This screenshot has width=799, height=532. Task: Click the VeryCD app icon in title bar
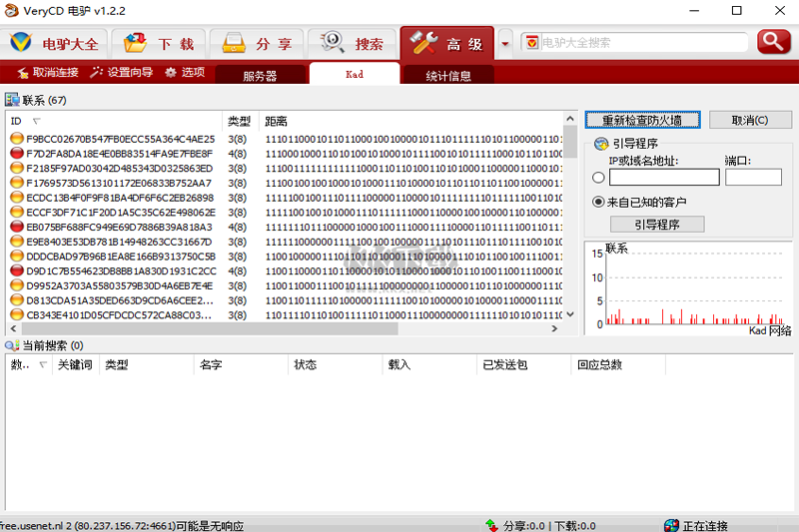pos(11,11)
